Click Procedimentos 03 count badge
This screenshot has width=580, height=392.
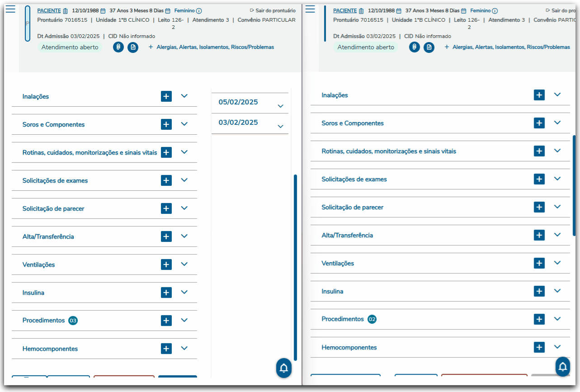tap(73, 321)
